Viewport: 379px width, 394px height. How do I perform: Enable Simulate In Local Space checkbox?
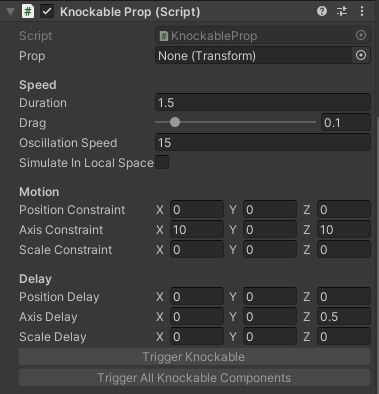[162, 162]
